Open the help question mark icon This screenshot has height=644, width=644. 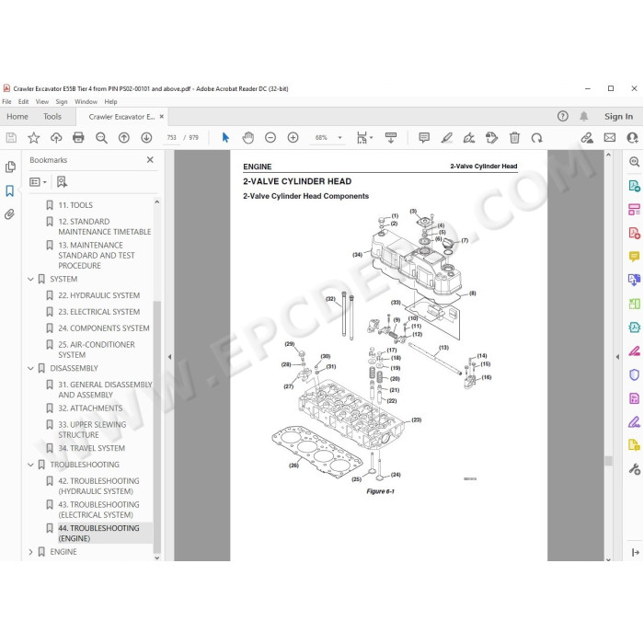(563, 116)
